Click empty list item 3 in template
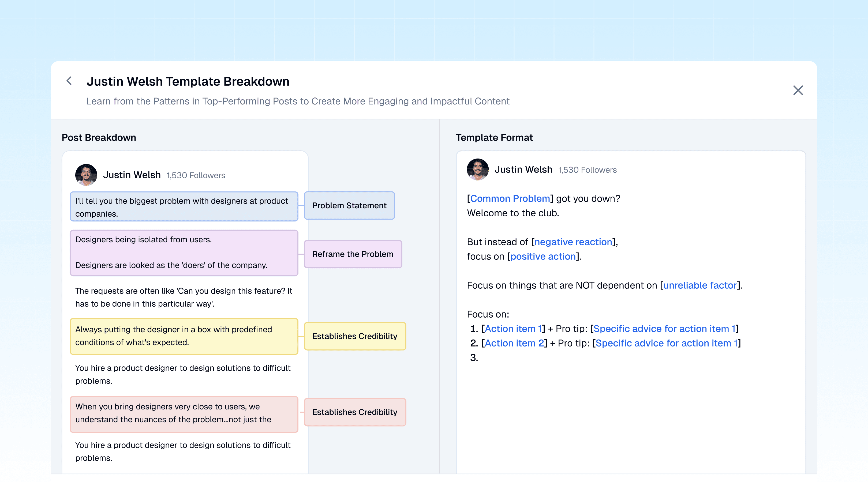 [x=474, y=358]
